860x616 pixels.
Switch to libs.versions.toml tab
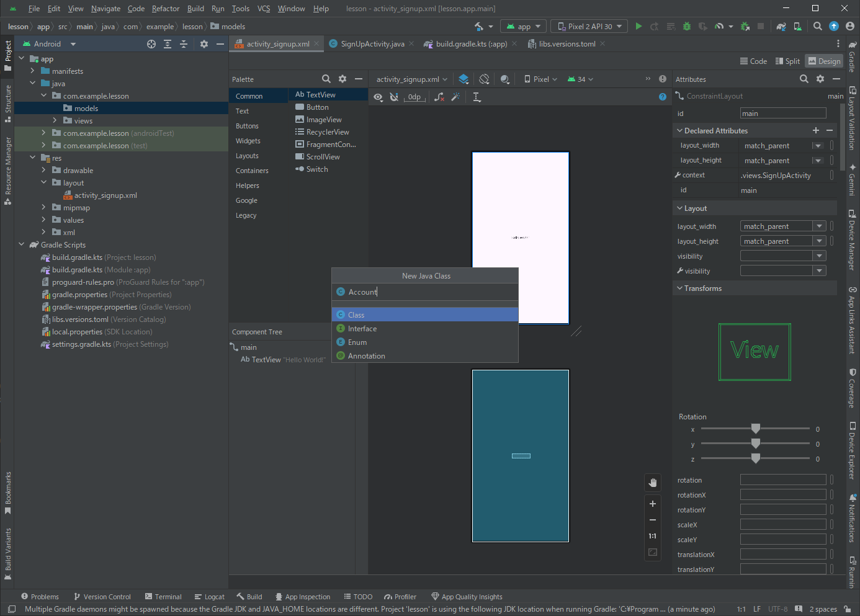(566, 44)
